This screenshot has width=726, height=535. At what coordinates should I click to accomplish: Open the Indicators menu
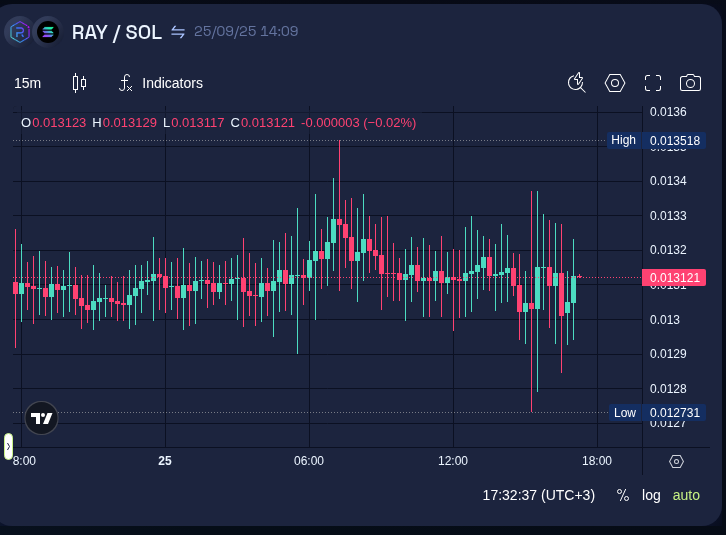pyautogui.click(x=161, y=83)
